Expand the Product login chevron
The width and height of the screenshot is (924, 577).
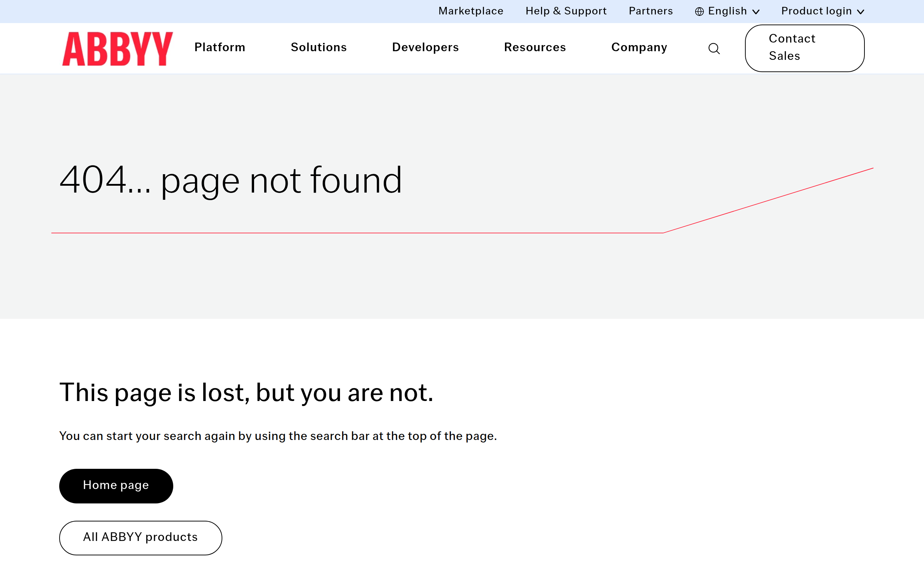pyautogui.click(x=860, y=12)
